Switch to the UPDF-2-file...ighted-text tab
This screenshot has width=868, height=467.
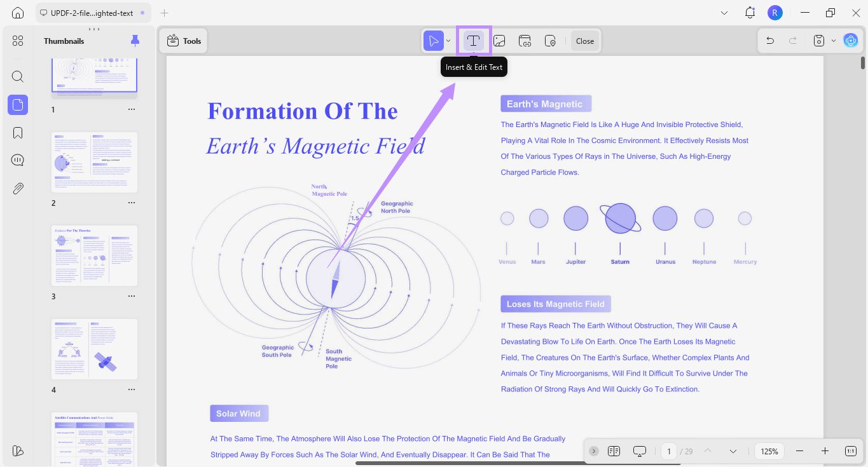coord(92,13)
